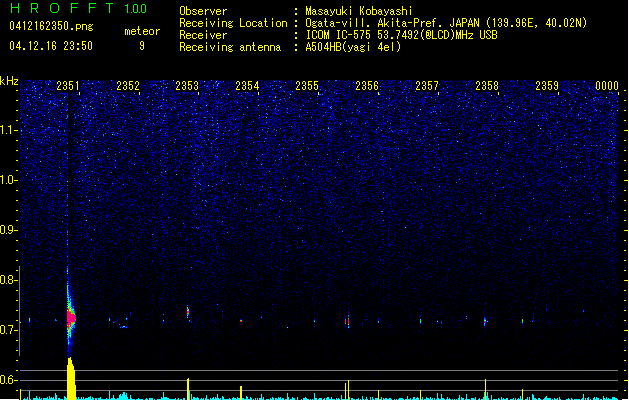Click the 1.0 kHz frequency label
629x400 pixels.
(x=9, y=180)
